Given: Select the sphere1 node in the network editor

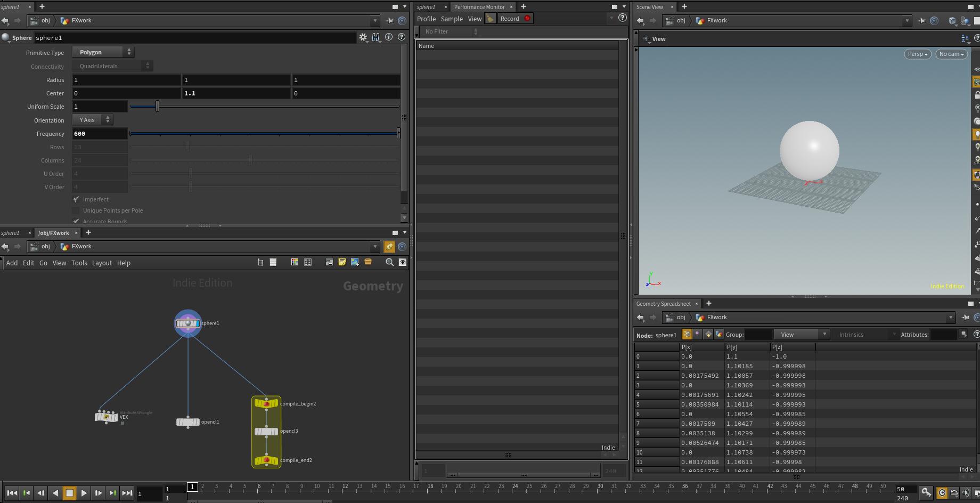Looking at the screenshot, I should tap(187, 323).
